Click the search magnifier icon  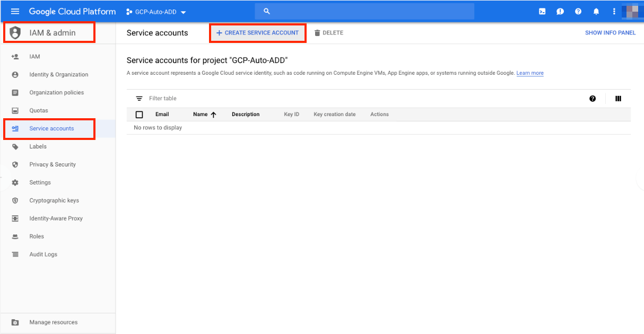tap(267, 11)
